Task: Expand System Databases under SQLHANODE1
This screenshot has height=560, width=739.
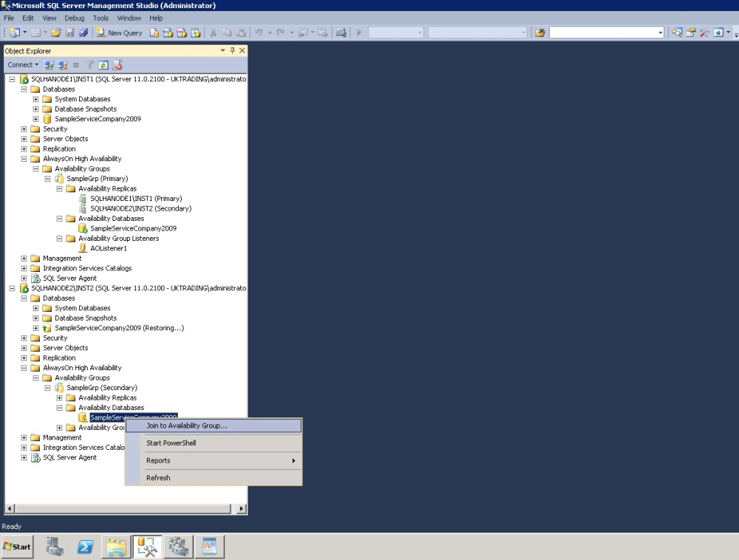Action: [x=35, y=99]
